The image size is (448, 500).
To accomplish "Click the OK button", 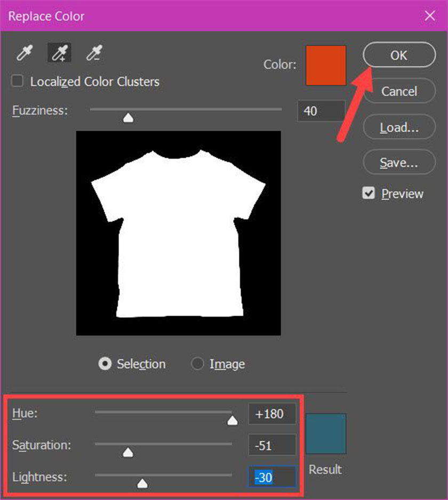I will 399,55.
